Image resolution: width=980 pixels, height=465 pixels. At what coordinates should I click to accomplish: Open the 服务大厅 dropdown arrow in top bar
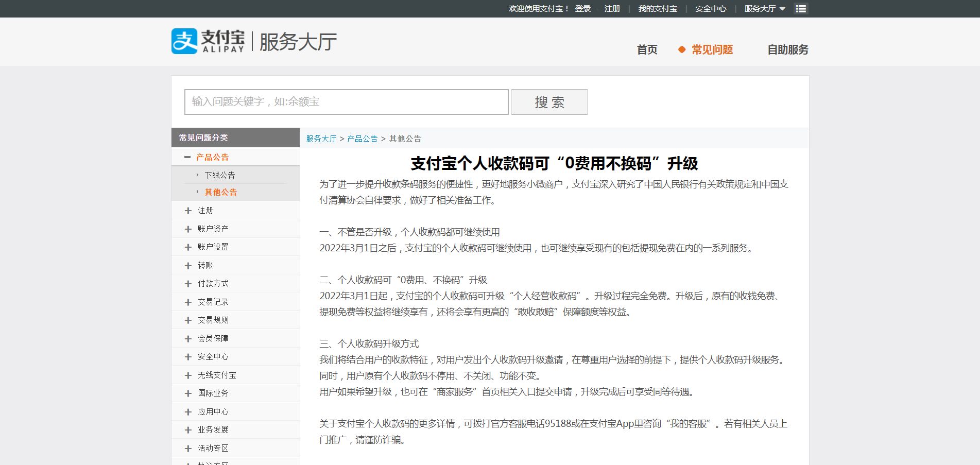tap(782, 9)
